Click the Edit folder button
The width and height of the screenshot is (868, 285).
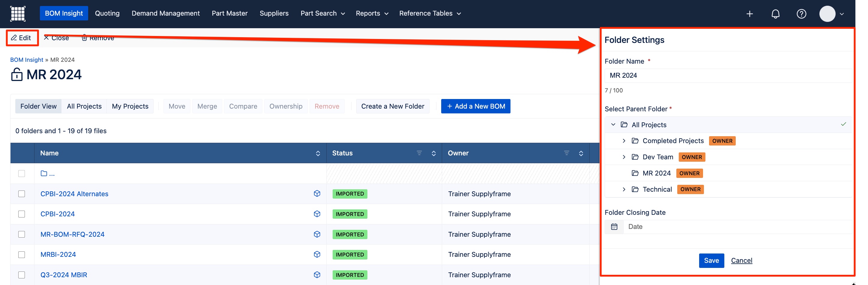22,38
